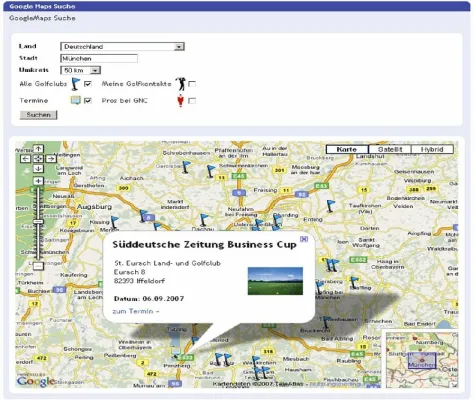Screen dimensions: 474x400
Task: Enable the Pros bei GNC checkbox
Action: pyautogui.click(x=192, y=100)
